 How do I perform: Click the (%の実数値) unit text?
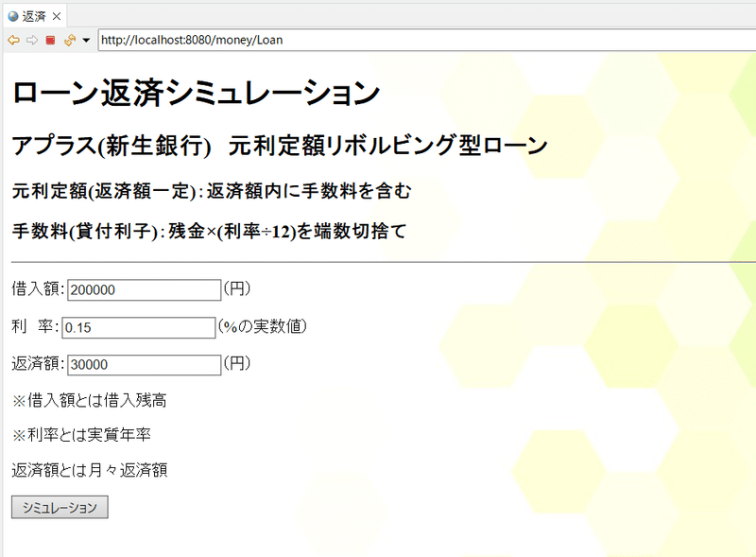click(263, 326)
